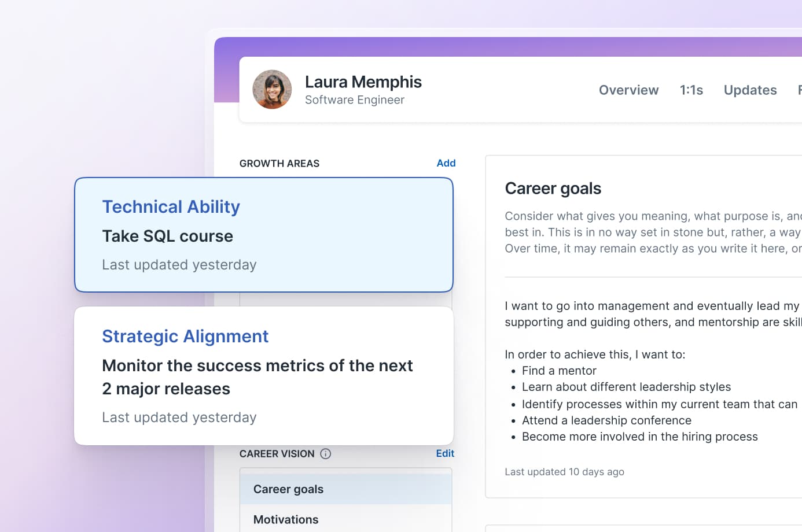Select the Technical Ability growth area card

263,234
